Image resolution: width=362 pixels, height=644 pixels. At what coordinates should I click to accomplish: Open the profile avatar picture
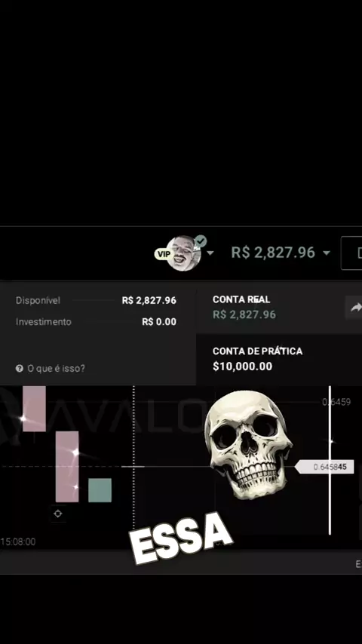click(184, 254)
